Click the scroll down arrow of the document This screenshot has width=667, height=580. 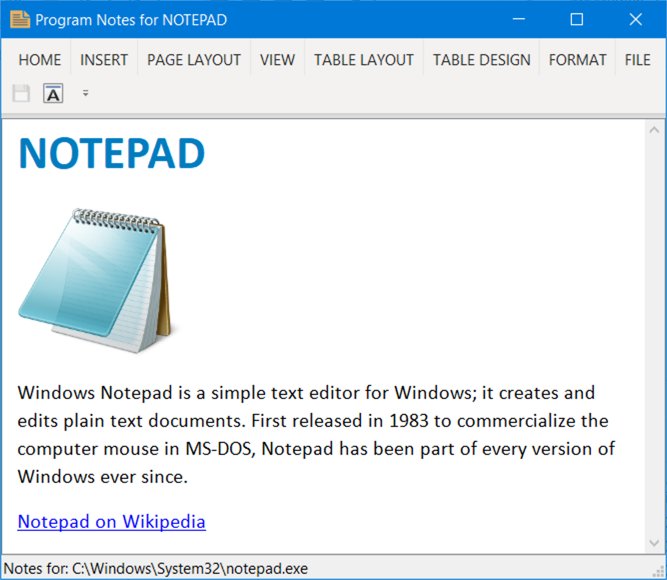pos(655,543)
